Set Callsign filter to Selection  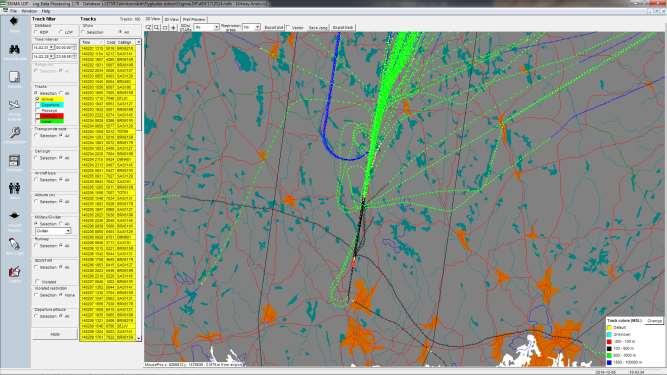pyautogui.click(x=37, y=158)
